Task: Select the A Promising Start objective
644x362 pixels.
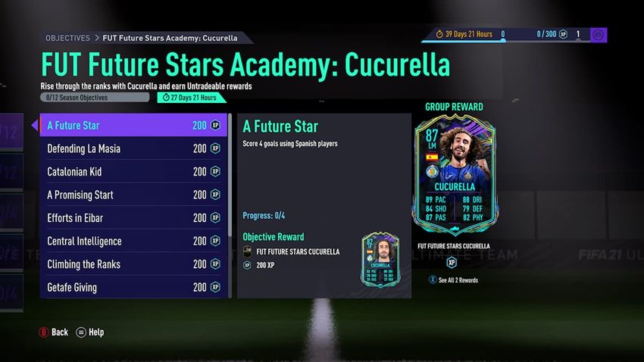Action: 133,195
